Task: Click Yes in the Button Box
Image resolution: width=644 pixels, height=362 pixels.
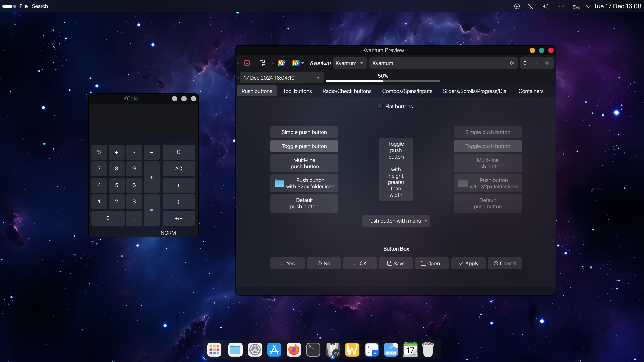Action: pos(287,263)
